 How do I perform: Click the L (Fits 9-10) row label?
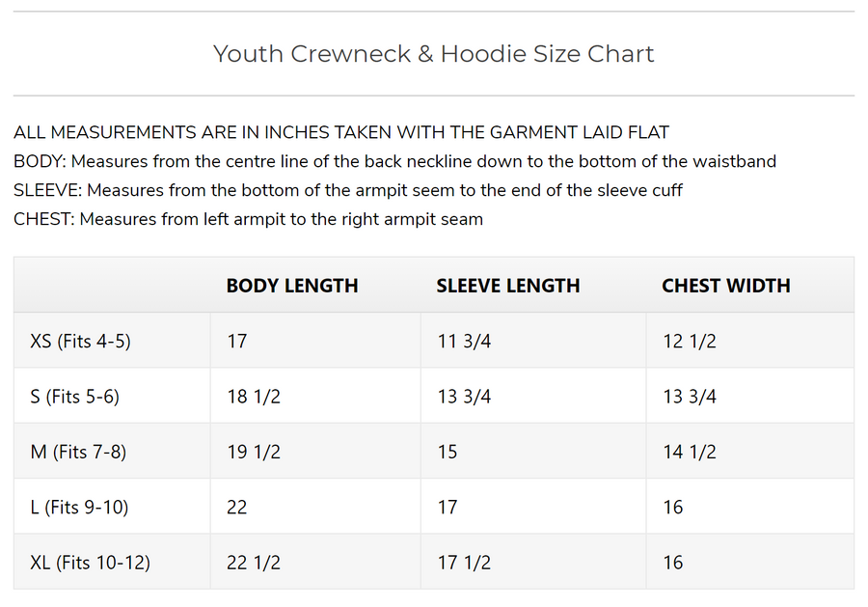(x=79, y=507)
